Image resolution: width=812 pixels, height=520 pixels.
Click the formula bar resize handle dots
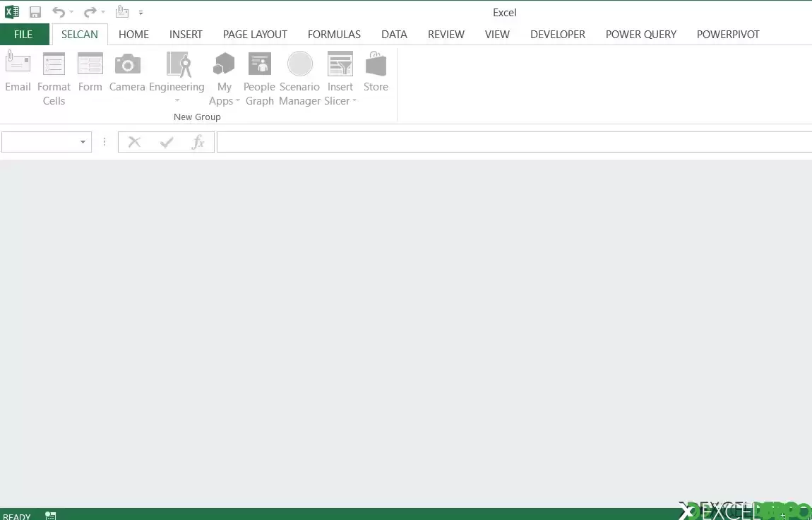pos(105,142)
